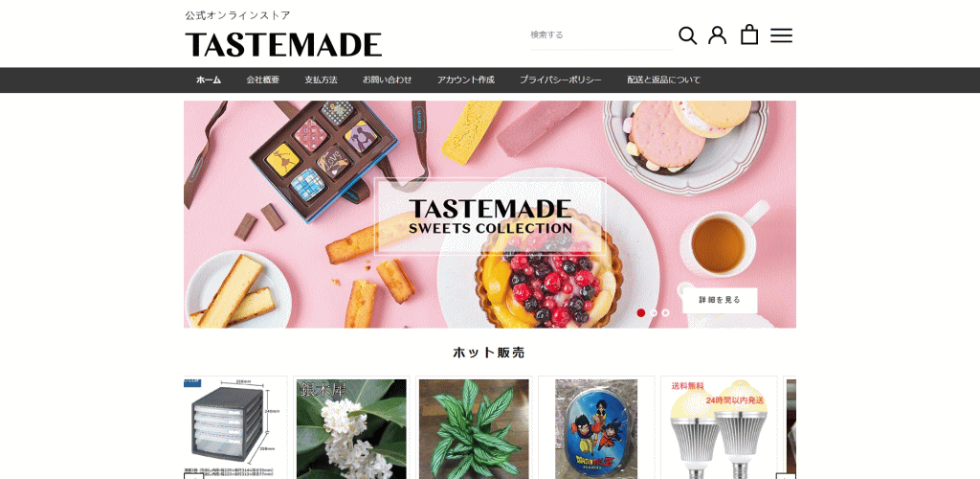This screenshot has height=479, width=980.
Task: Open お問い合わせ page link
Action: pyautogui.click(x=387, y=80)
